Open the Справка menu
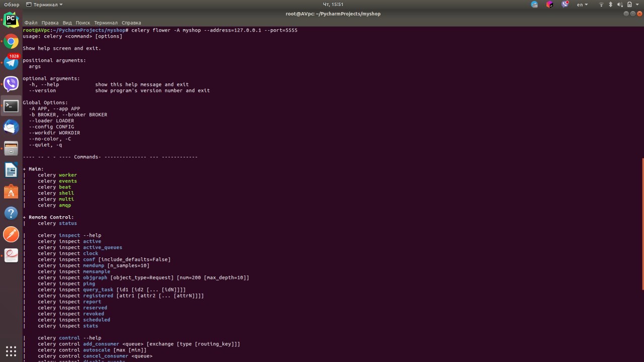 [131, 23]
